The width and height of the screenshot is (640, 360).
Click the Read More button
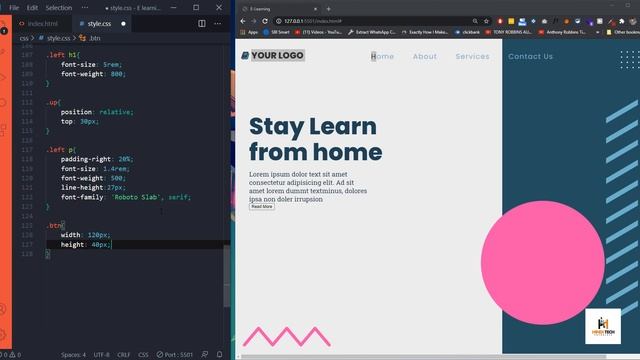tap(262, 207)
